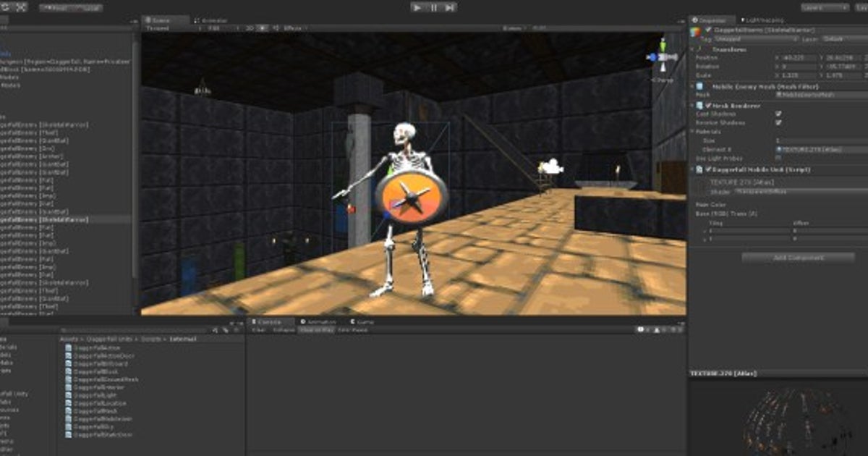This screenshot has width=868, height=456.
Task: Click the script icon beside DaggerfallMesh
Action: (69, 411)
